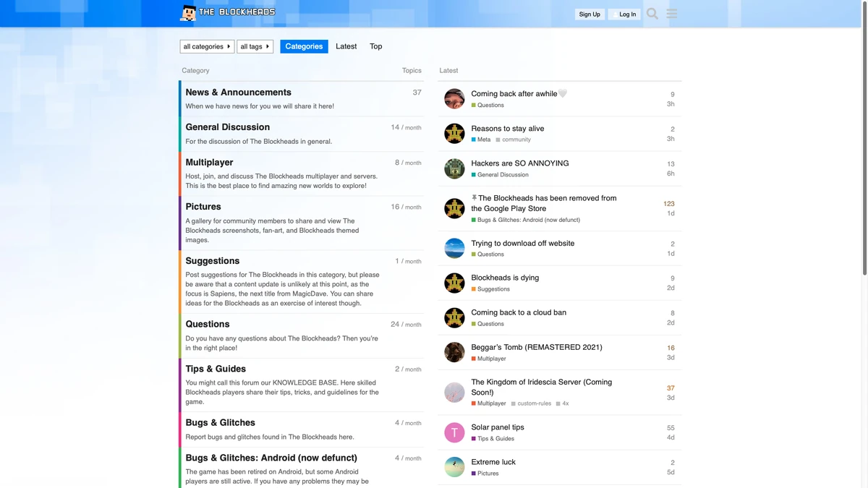Expand the all tags dropdown
868x488 pixels.
(255, 46)
